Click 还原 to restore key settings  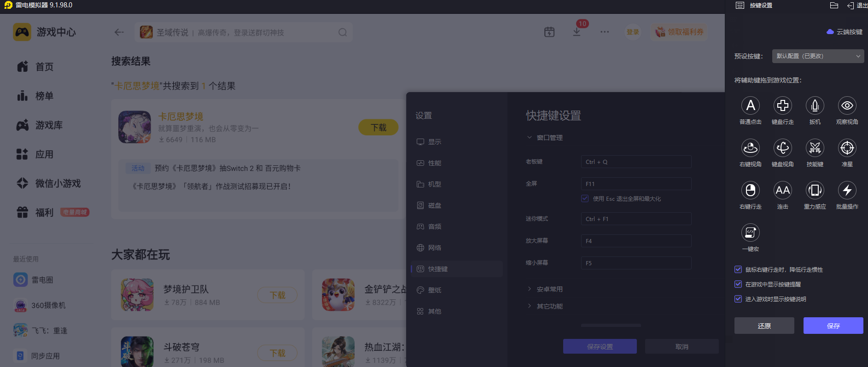coord(764,326)
